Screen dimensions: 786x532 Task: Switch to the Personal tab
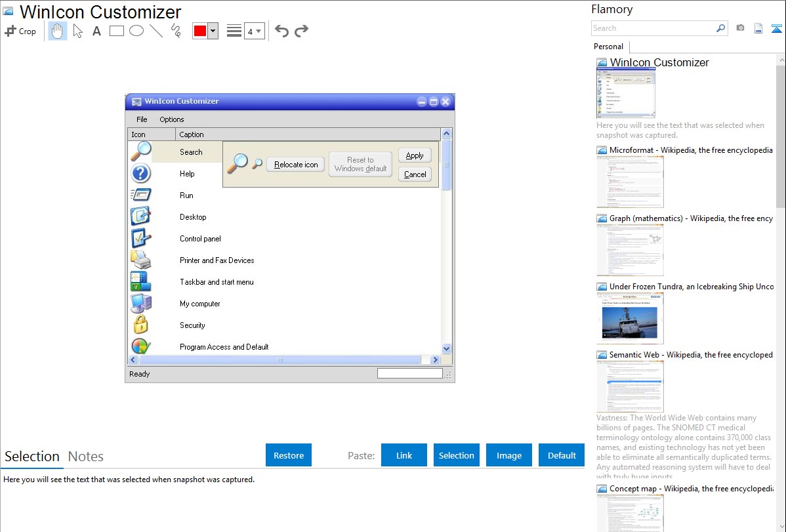pos(608,46)
